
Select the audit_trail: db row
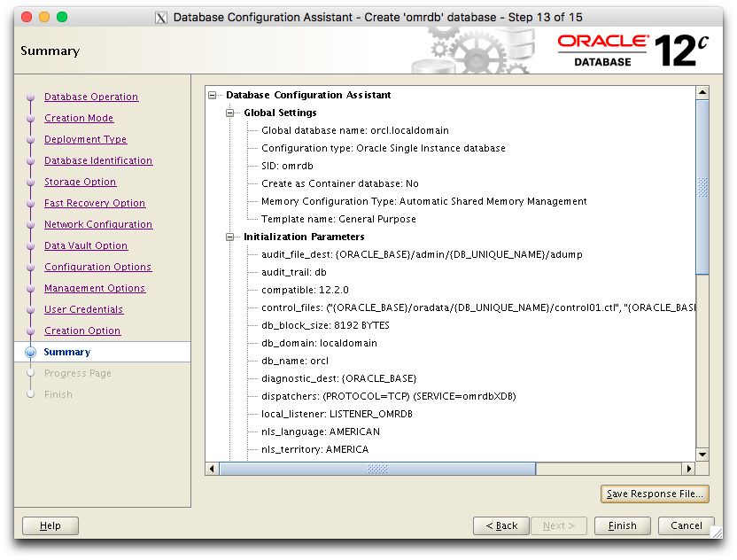294,273
